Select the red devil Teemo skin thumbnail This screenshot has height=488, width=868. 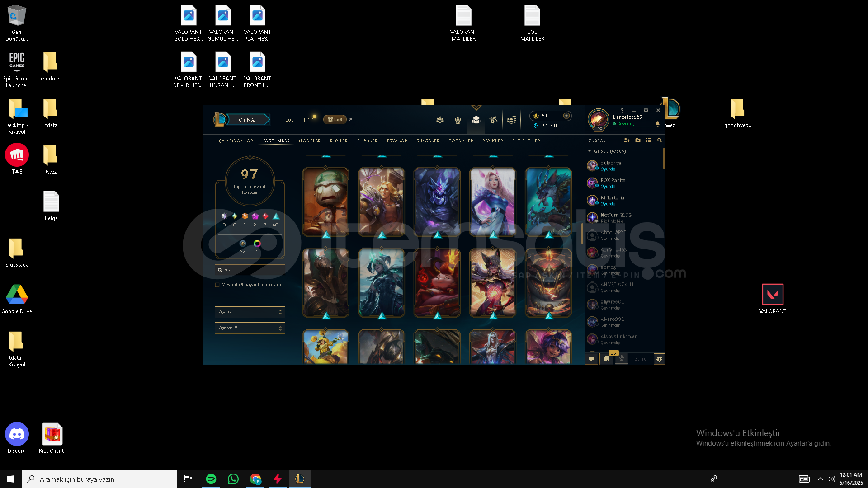437,283
